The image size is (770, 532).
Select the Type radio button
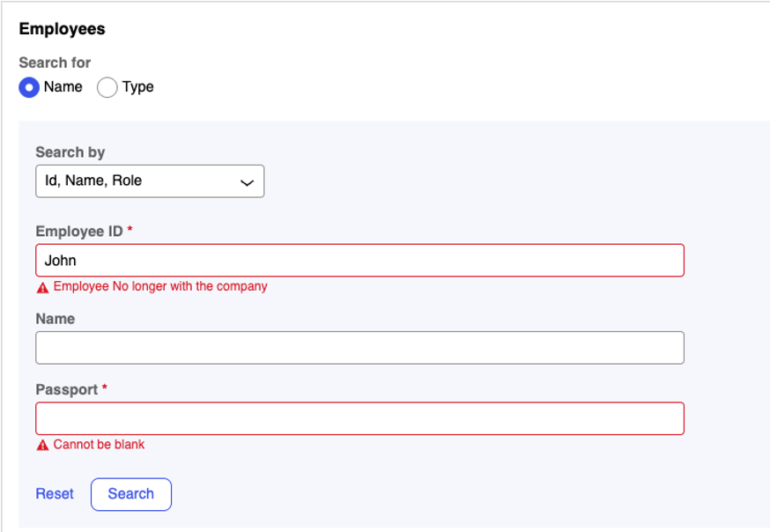pos(107,87)
